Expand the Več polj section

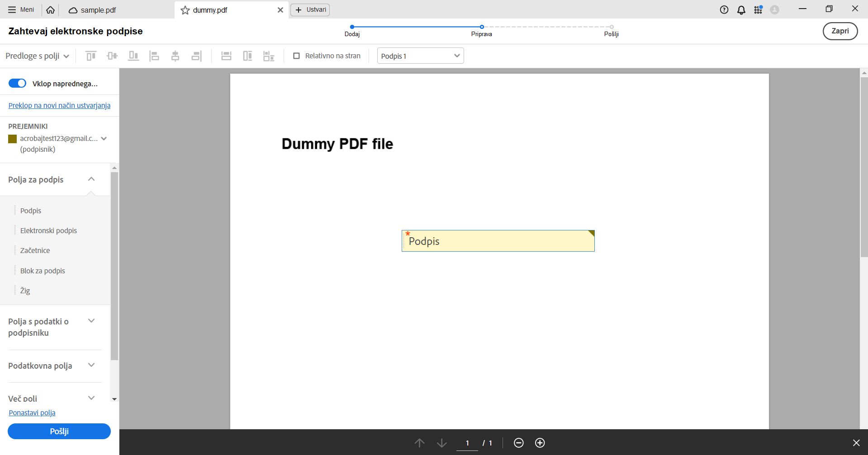click(91, 399)
